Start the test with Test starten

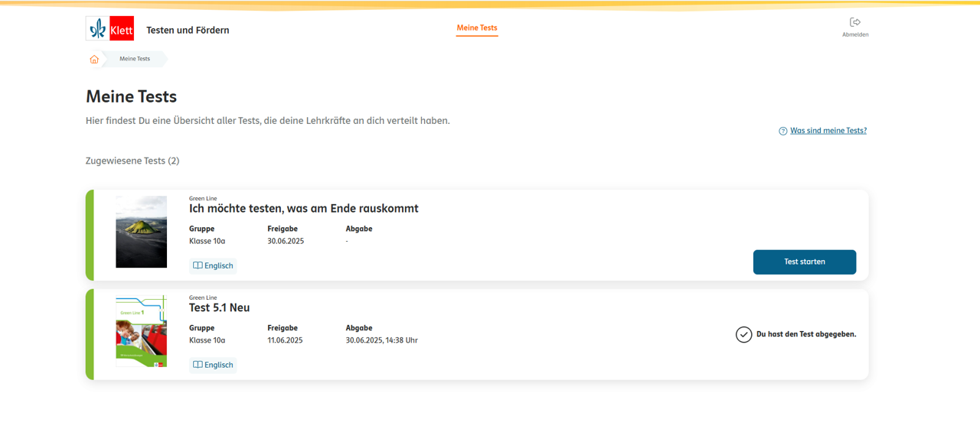805,262
